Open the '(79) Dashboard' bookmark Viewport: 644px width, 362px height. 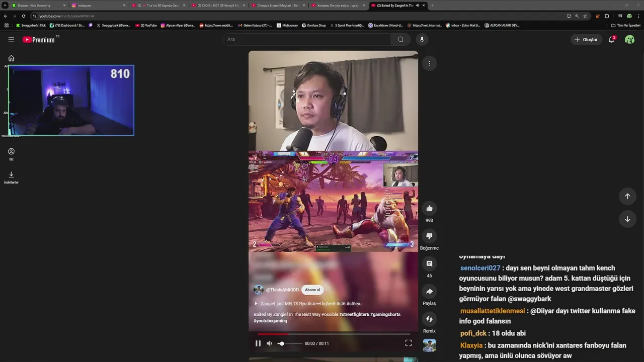tap(67, 25)
